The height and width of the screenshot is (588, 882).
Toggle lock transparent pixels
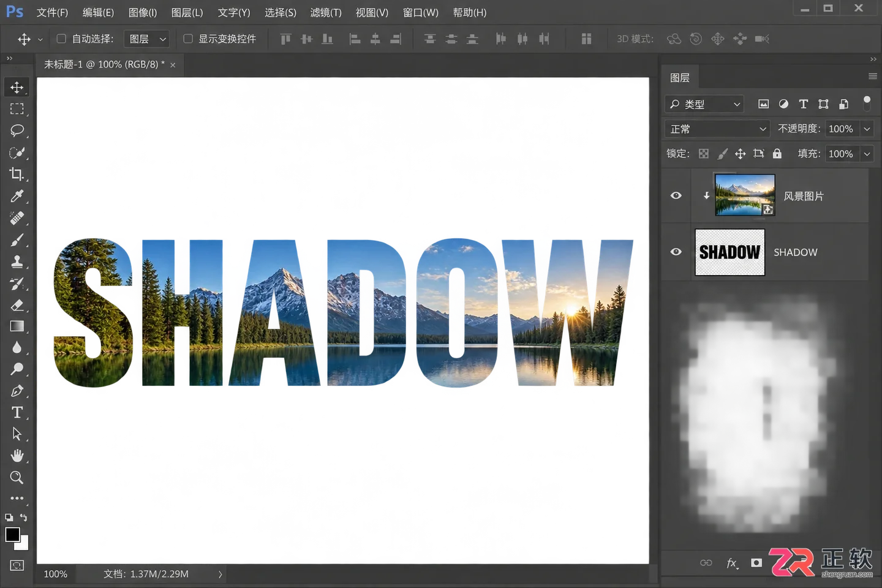pyautogui.click(x=704, y=154)
